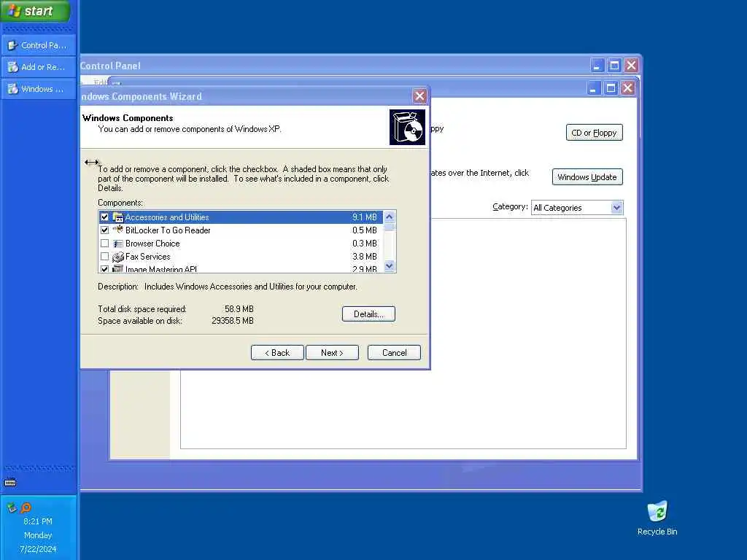747x560 pixels.
Task: Select the Image Mastering API row
Action: click(x=241, y=269)
